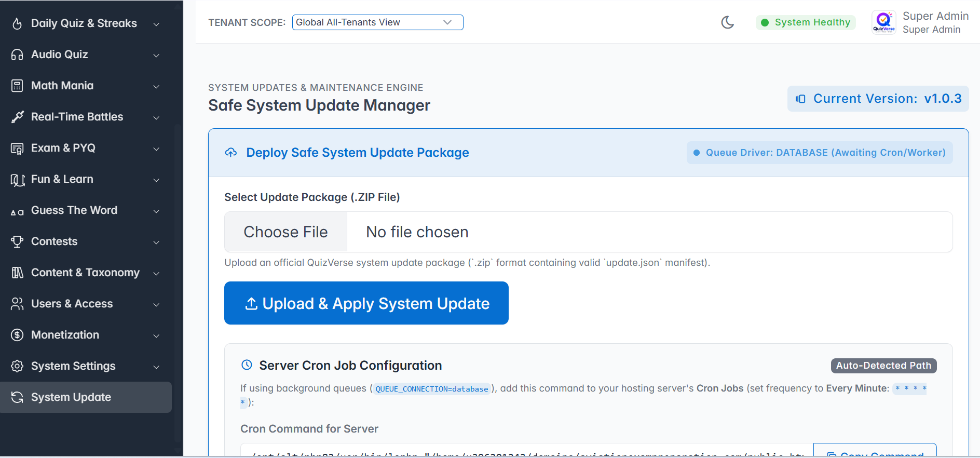Click the dollar coin icon for Monetization

click(x=17, y=335)
